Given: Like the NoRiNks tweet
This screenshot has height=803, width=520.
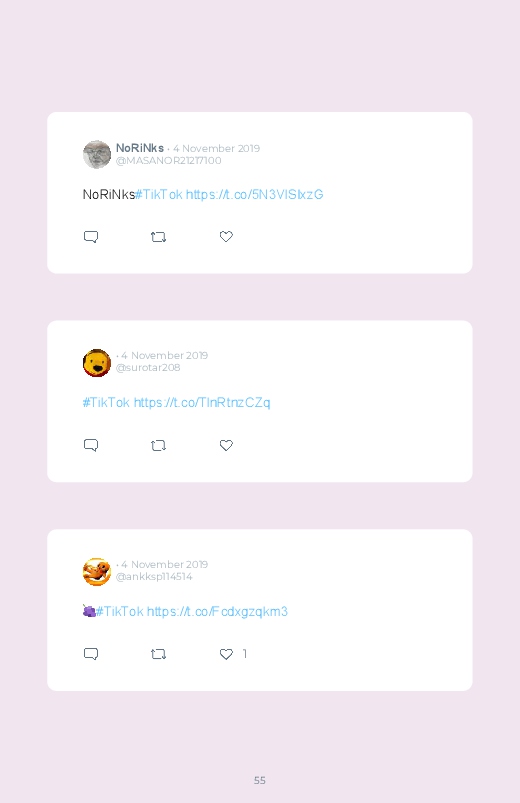Looking at the screenshot, I should pos(226,236).
